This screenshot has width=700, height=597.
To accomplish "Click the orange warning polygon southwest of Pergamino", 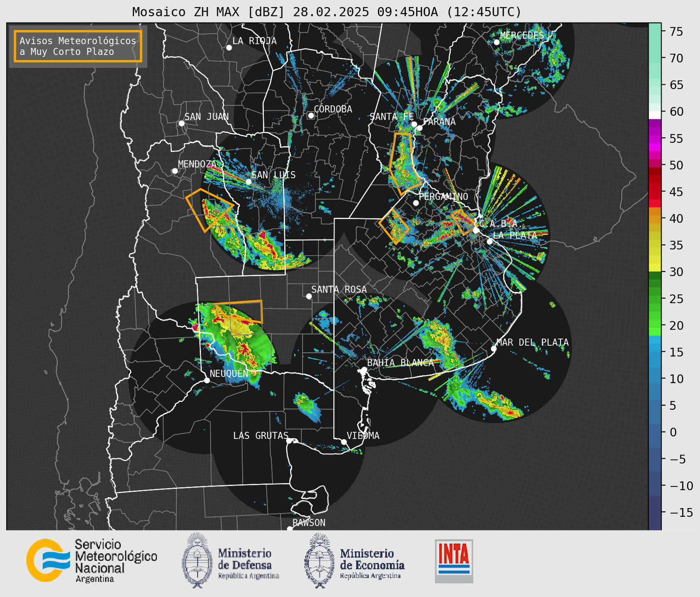I will point(394,226).
